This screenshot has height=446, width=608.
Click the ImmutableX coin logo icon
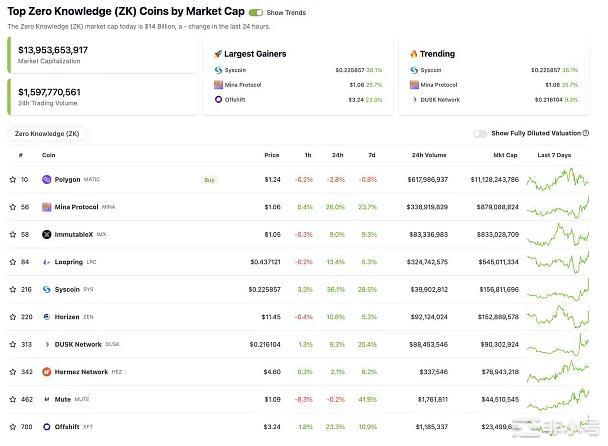click(x=47, y=235)
